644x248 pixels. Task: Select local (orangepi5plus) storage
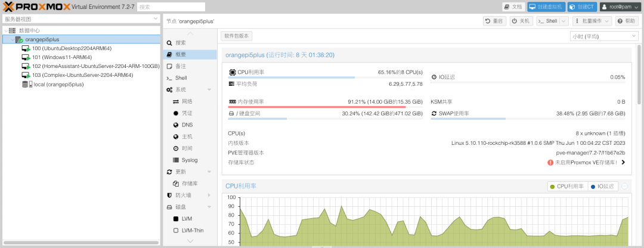click(x=58, y=84)
